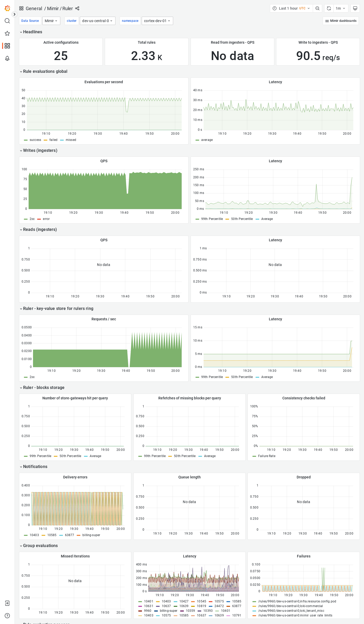Collapse Reads (ingesters) row
Screen dimensions: 364x624
38,229
